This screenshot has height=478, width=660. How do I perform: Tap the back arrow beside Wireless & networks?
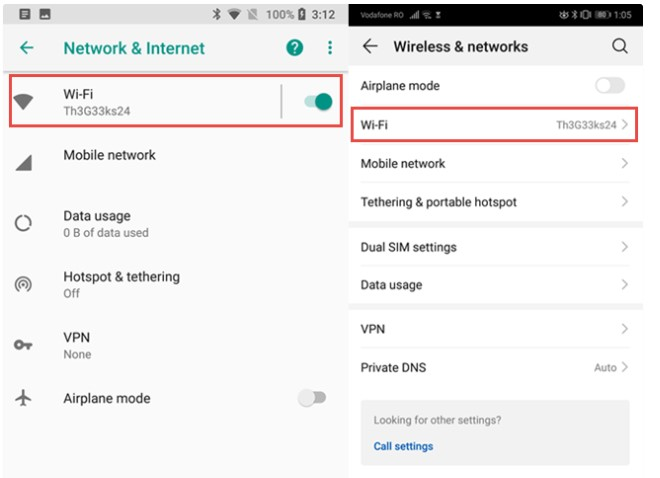371,46
